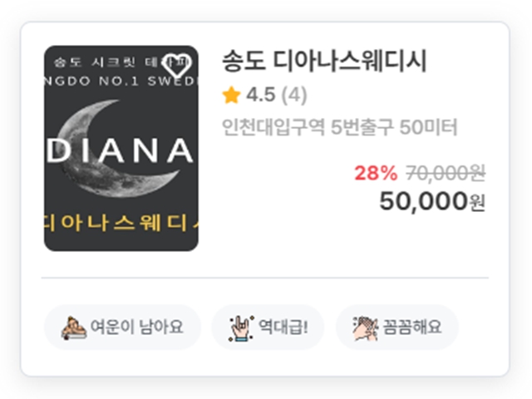Click the clapping hands icon
The height and width of the screenshot is (399, 532).
coord(366,328)
